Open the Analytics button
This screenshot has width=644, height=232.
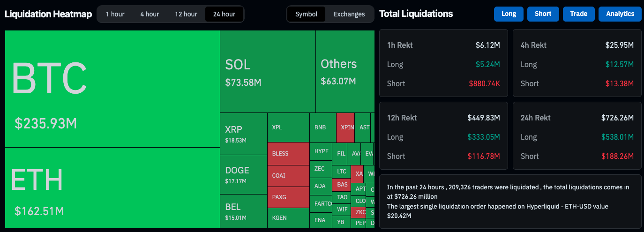coord(620,14)
